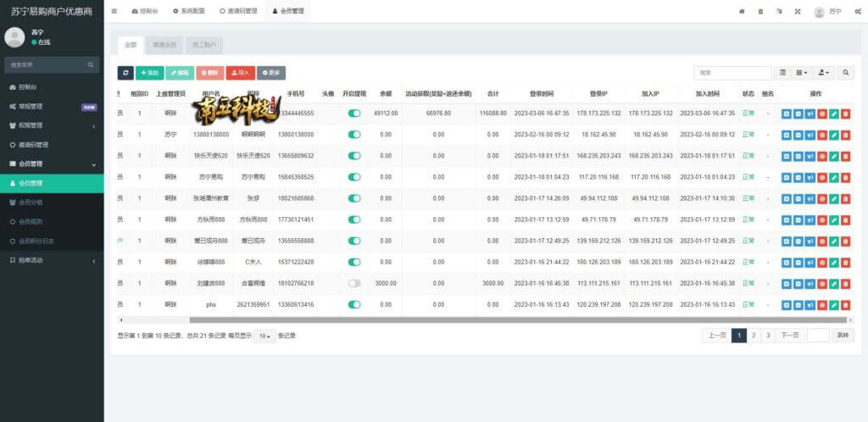The image size is (868, 422).
Task: Enable withdrawal switch for 刘建波888
Action: tap(354, 283)
